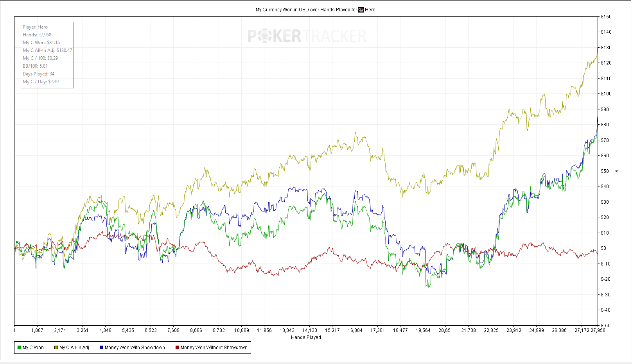
Task: Click the "$90" y-axis label
Action: [x=605, y=109]
